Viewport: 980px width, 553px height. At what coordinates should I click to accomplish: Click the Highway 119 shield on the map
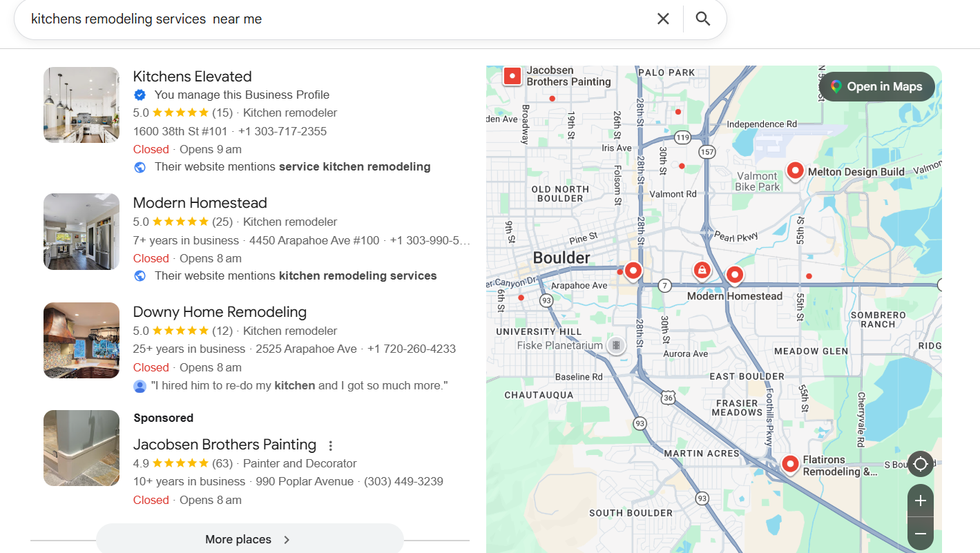tap(683, 137)
